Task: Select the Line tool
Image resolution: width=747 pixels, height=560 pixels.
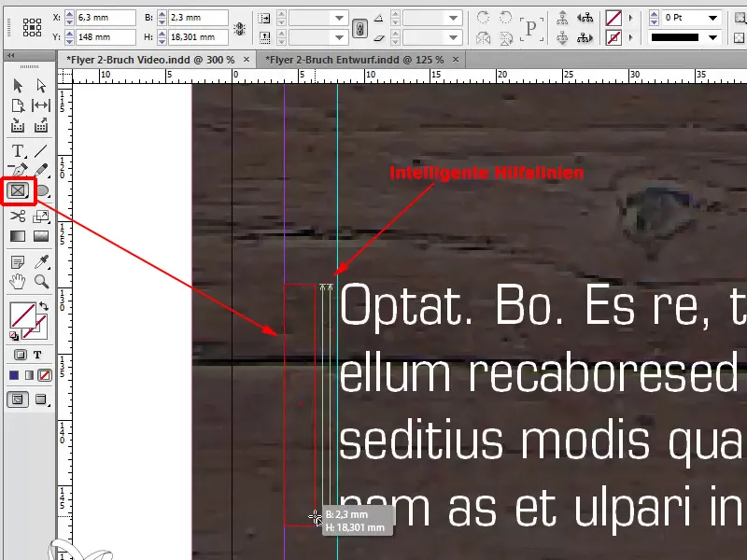Action: (x=41, y=151)
